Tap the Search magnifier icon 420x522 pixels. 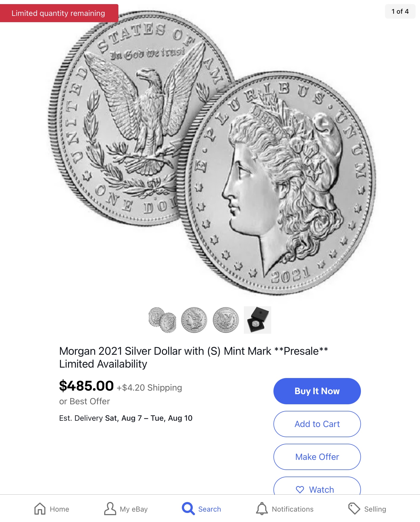[x=188, y=509]
